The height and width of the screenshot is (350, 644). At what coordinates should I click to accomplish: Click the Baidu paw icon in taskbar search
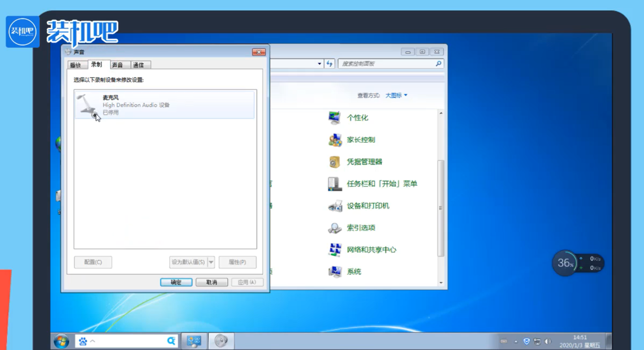pyautogui.click(x=83, y=341)
